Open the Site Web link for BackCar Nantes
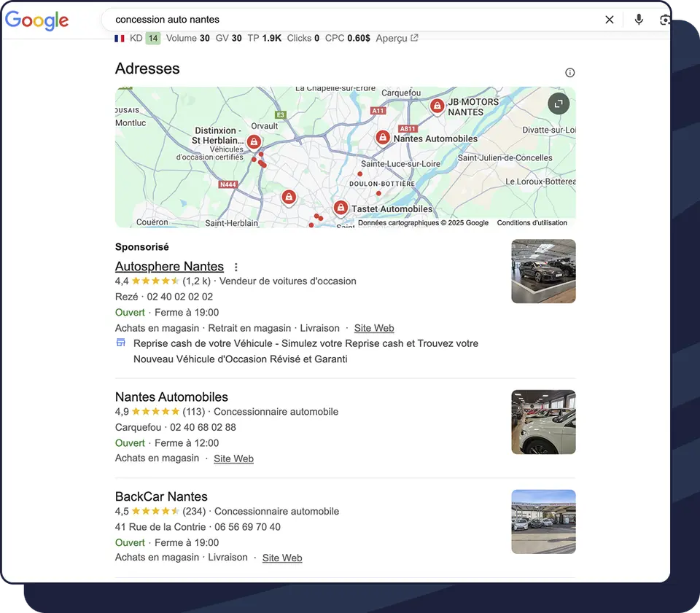This screenshot has height=613, width=700. tap(282, 558)
